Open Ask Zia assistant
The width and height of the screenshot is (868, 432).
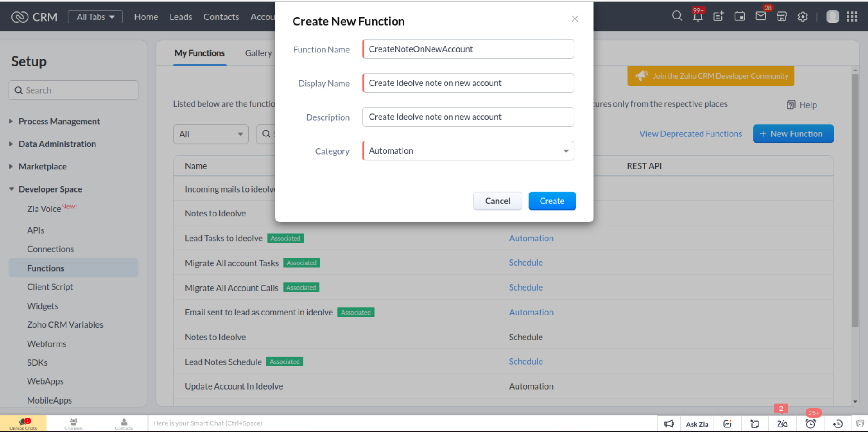(697, 424)
